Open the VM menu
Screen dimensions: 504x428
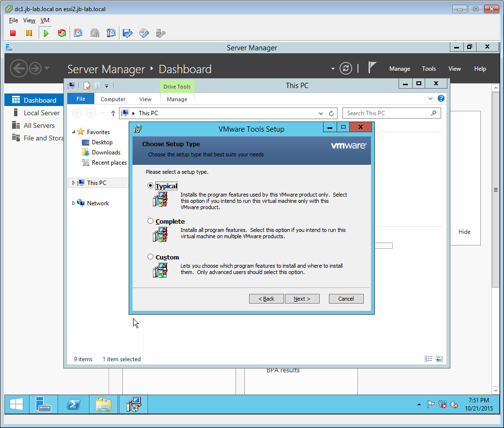tap(45, 20)
